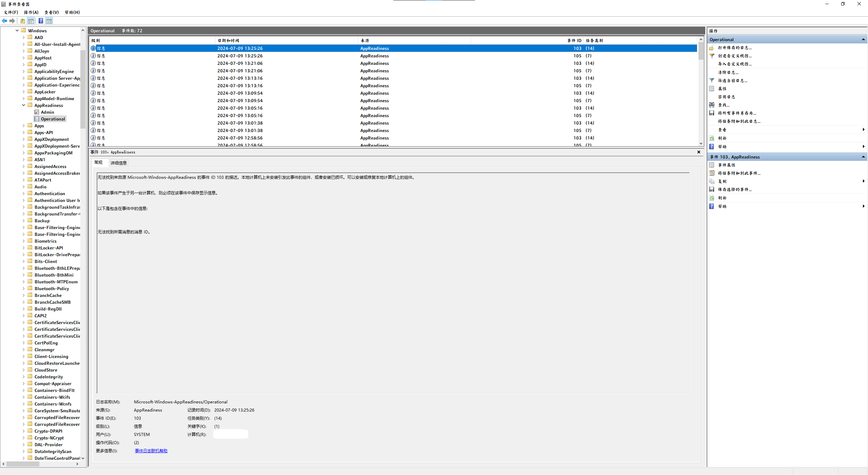Select the 13:21:06 event 105 row

pyautogui.click(x=240, y=71)
